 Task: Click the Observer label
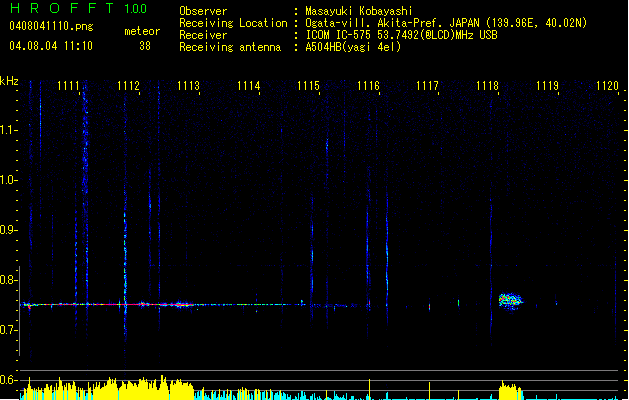click(203, 11)
